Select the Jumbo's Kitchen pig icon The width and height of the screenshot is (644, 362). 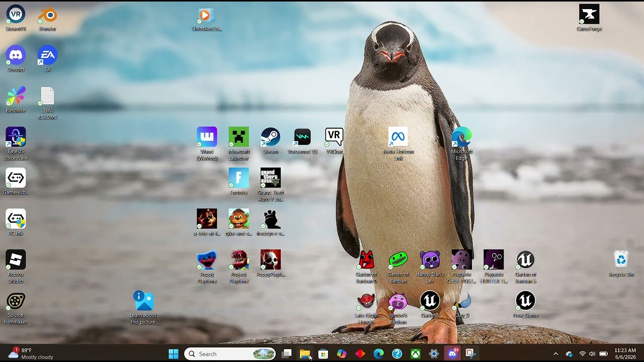398,308
